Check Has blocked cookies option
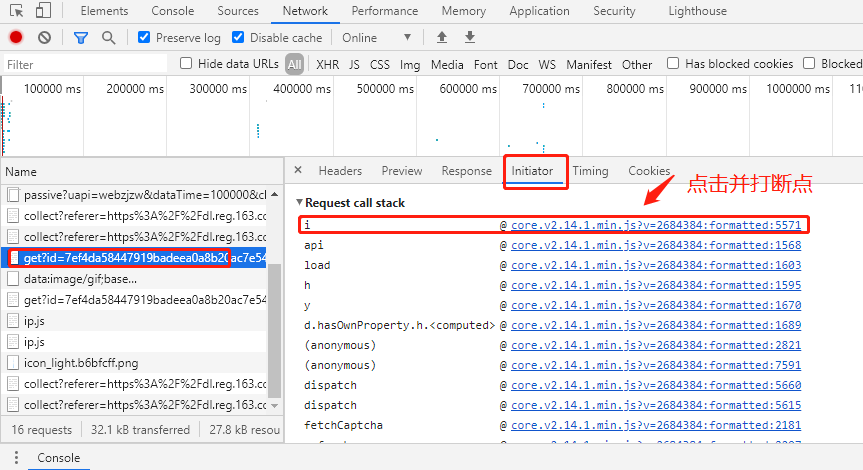Viewport: 863px width, 470px height. (673, 63)
